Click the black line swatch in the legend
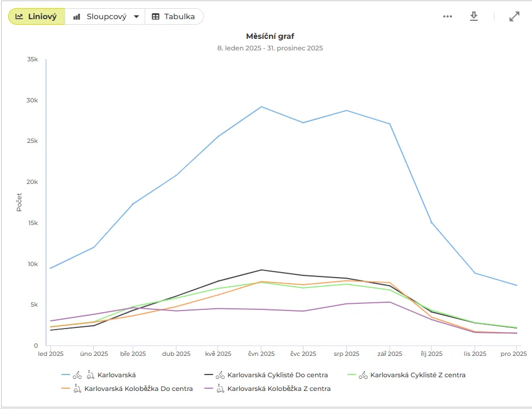 [x=209, y=375]
